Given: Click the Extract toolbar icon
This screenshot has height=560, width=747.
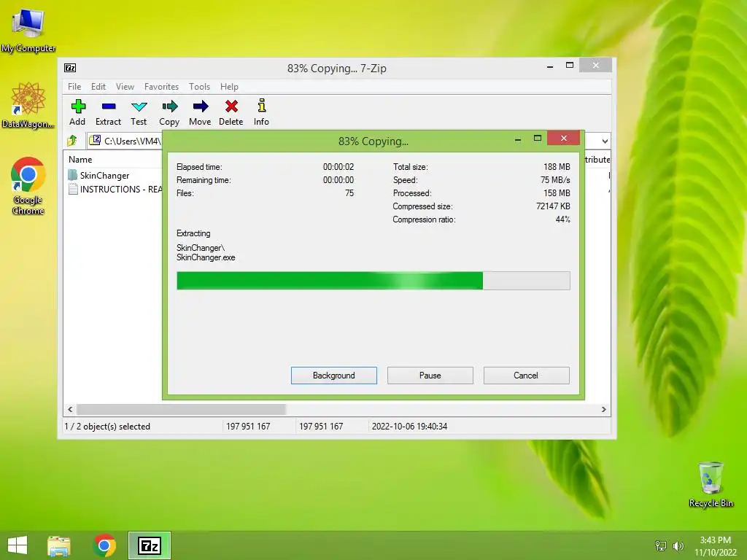Looking at the screenshot, I should (x=109, y=106).
